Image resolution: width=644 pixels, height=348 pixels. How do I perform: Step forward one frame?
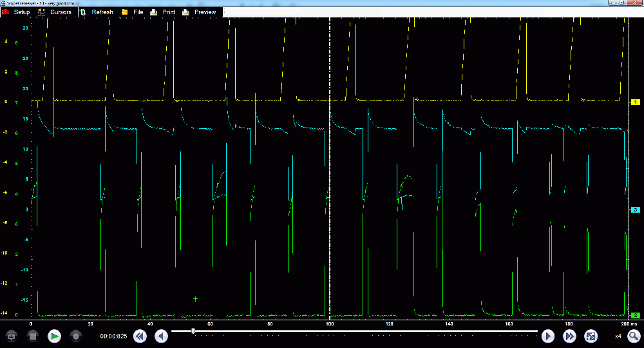pyautogui.click(x=547, y=336)
